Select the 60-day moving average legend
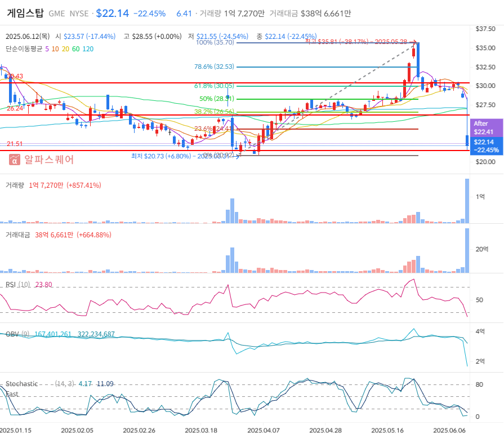504x438 pixels. coord(76,49)
